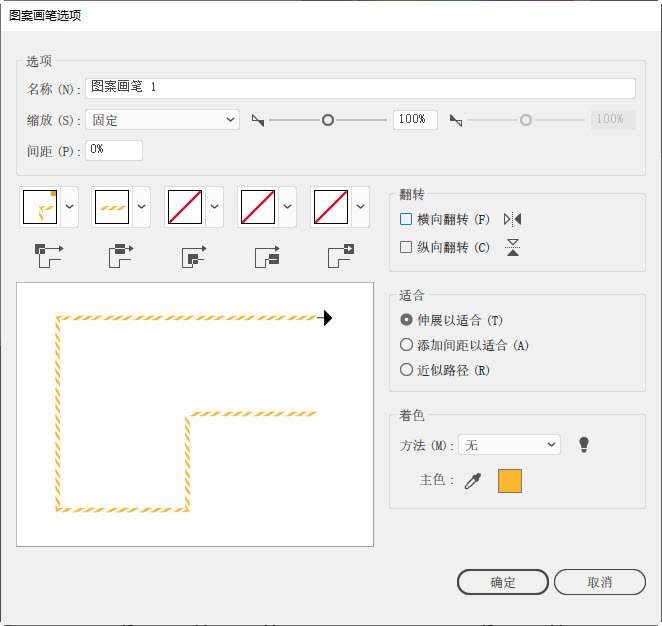The width and height of the screenshot is (662, 626).
Task: Open the end tile dropdown
Action: click(x=361, y=206)
